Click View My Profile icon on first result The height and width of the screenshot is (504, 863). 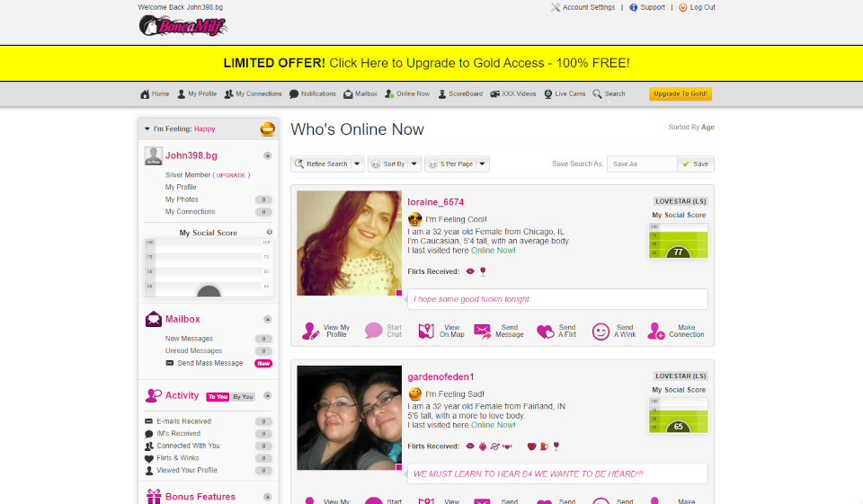pos(310,332)
